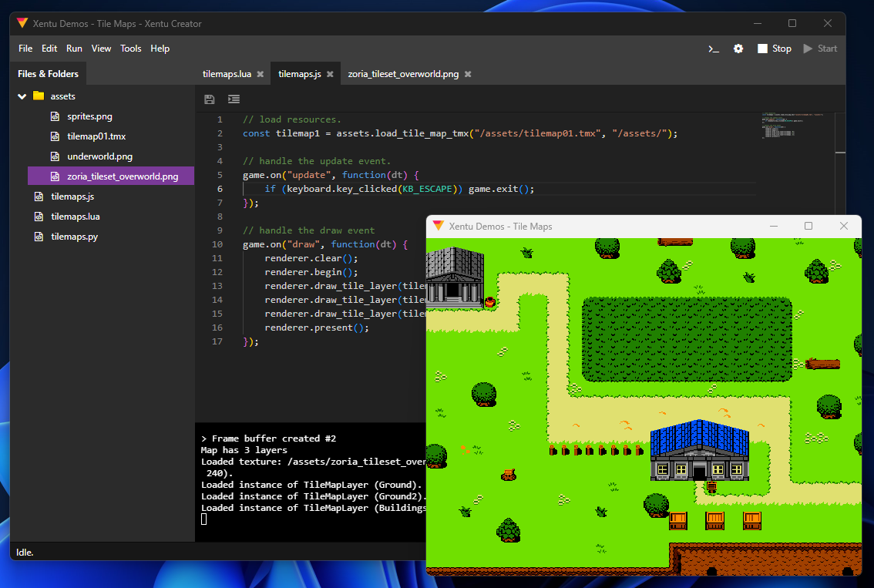
Task: Click the assets folder icon
Action: click(x=39, y=96)
